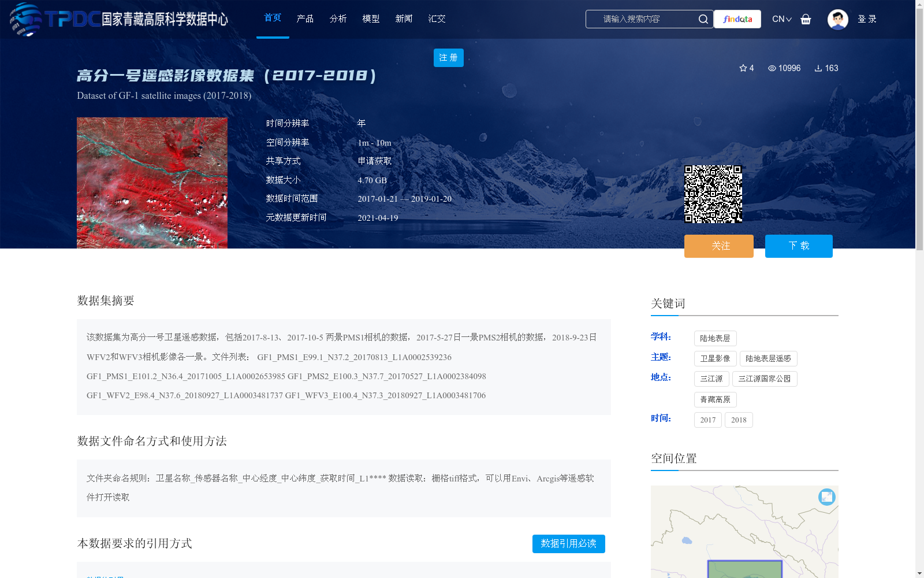Screen dimensions: 924x578
Task: Select the 三江源 location tag
Action: click(711, 379)
